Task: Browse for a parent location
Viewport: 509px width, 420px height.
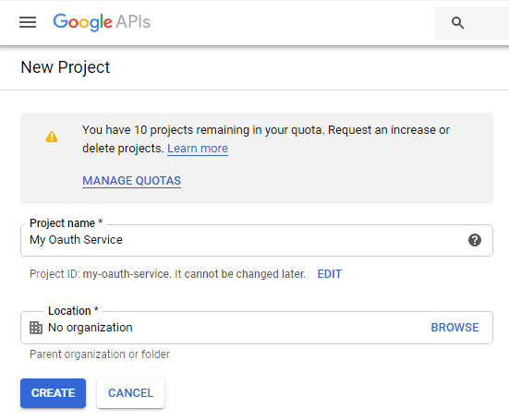Action: [454, 328]
